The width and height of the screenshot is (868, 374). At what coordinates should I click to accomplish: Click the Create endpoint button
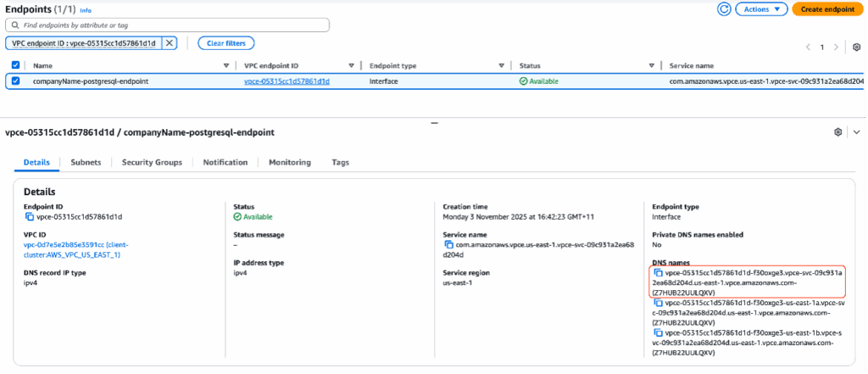[827, 9]
